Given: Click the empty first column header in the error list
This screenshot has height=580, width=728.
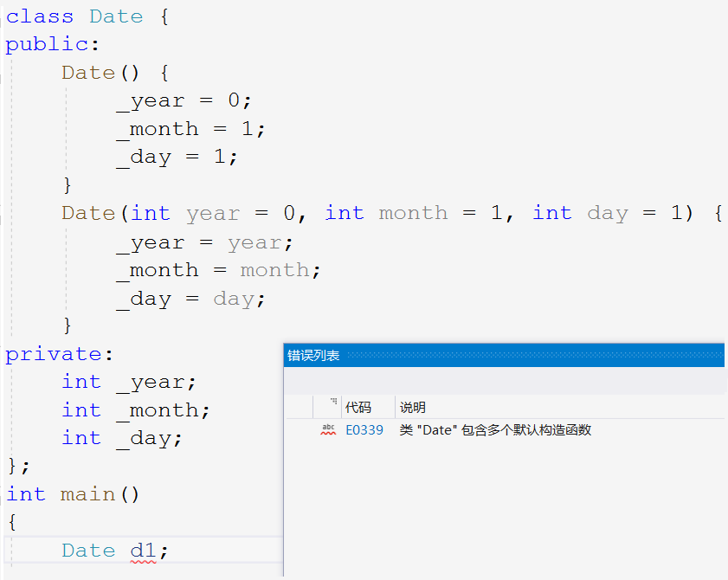Looking at the screenshot, I should (300, 406).
